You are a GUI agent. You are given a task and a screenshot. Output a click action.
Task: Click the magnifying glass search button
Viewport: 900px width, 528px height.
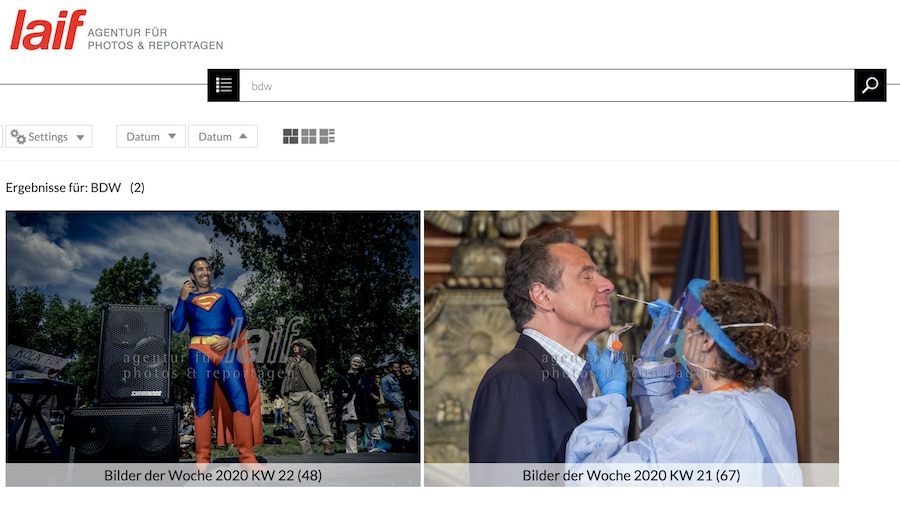pyautogui.click(x=870, y=86)
